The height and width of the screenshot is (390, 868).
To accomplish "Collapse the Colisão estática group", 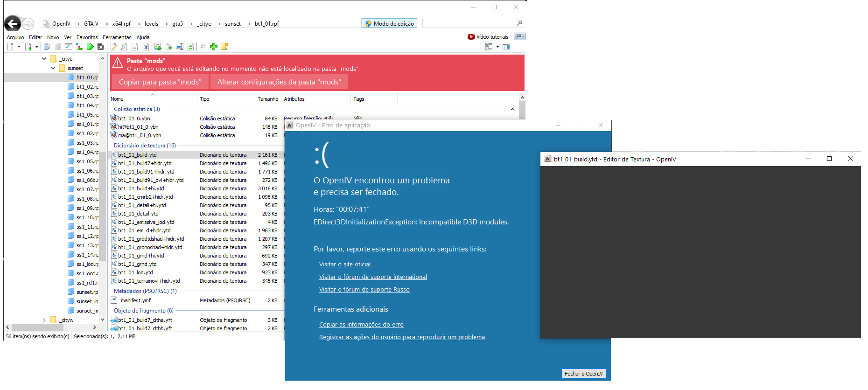I will pos(512,109).
